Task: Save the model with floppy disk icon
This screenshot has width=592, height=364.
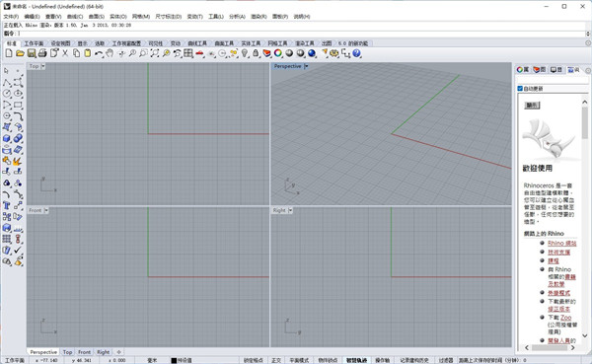Action: (32, 53)
